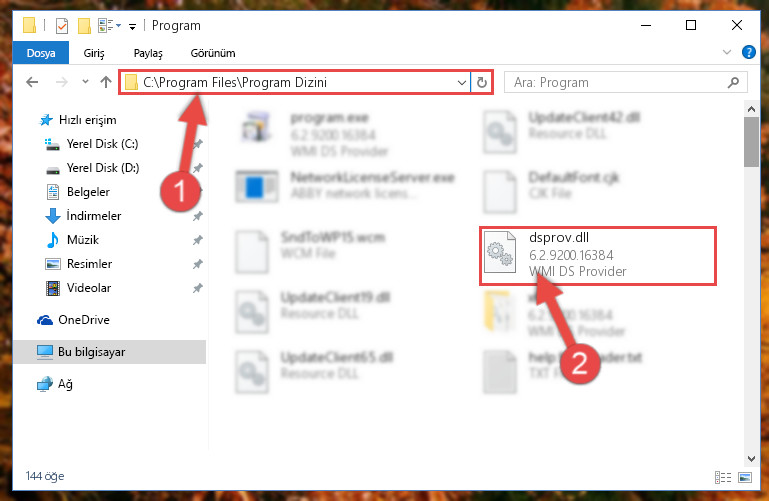Open recent locations dropdown arrow

click(85, 82)
